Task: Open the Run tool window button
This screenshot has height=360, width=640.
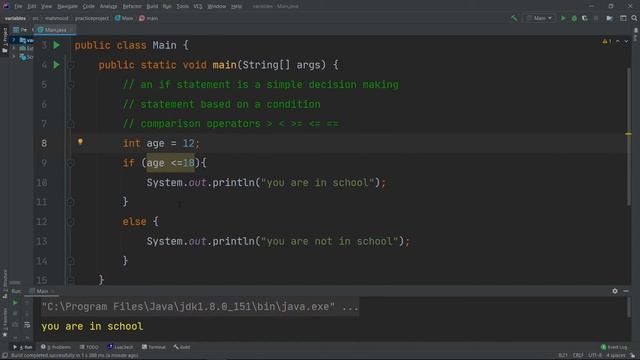Action: click(x=23, y=347)
